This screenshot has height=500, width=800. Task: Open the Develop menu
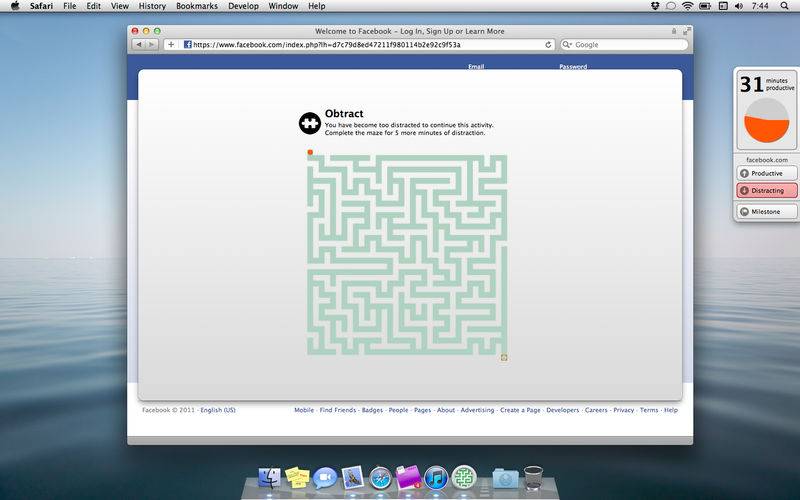tap(243, 6)
